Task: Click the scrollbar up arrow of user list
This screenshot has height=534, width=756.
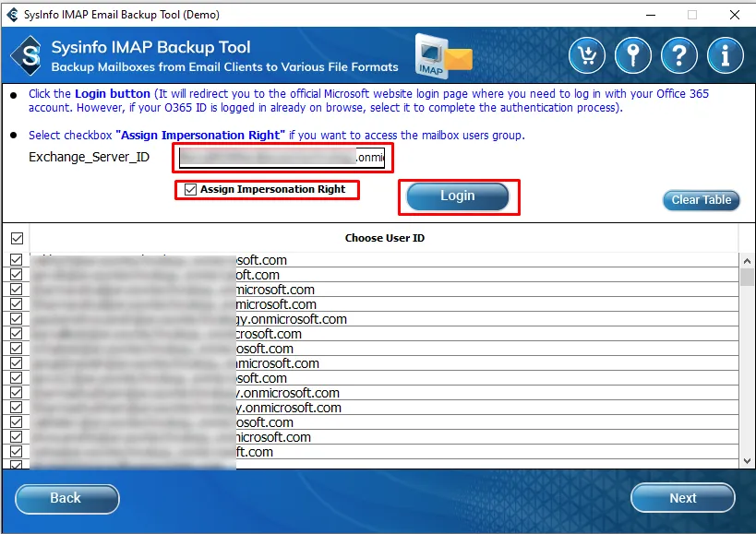Action: coord(747,261)
